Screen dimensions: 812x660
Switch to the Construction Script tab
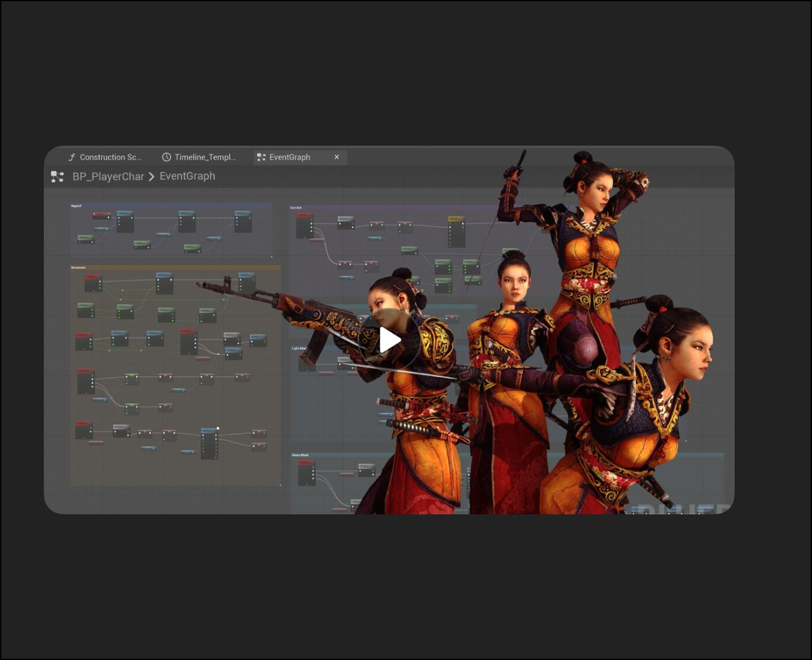[110, 157]
